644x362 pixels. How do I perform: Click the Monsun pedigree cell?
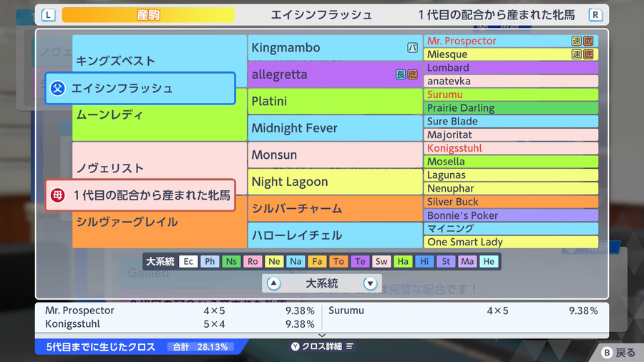coord(335,155)
